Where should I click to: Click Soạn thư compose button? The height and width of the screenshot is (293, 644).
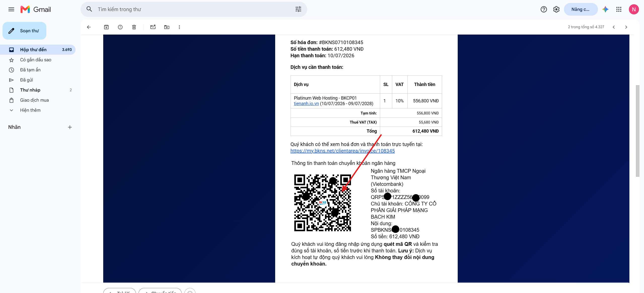(x=24, y=31)
